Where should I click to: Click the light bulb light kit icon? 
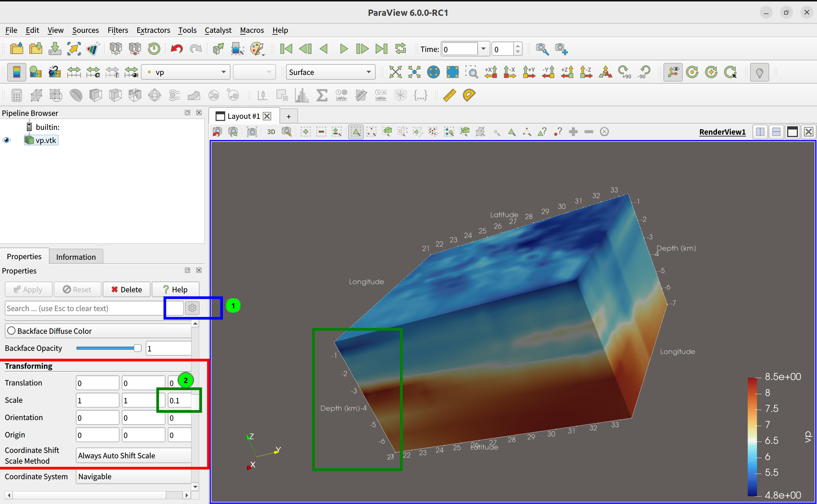pyautogui.click(x=759, y=72)
